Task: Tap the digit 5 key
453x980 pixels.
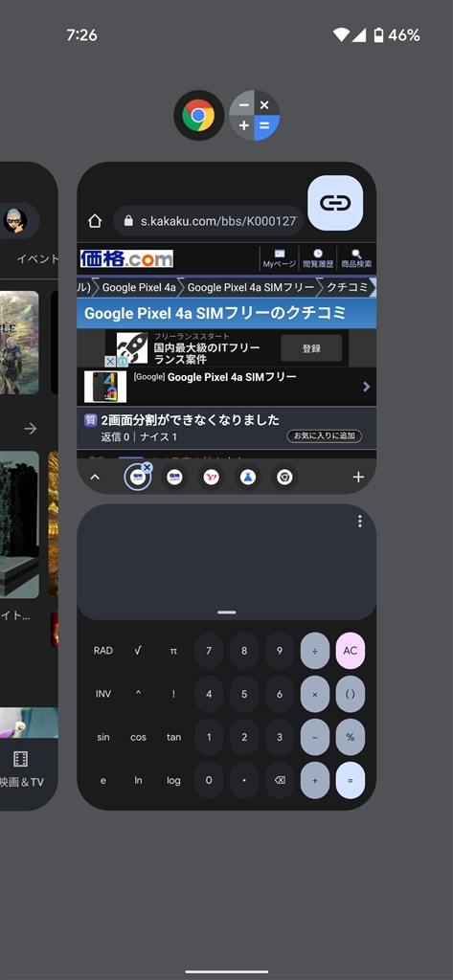Action: (244, 694)
